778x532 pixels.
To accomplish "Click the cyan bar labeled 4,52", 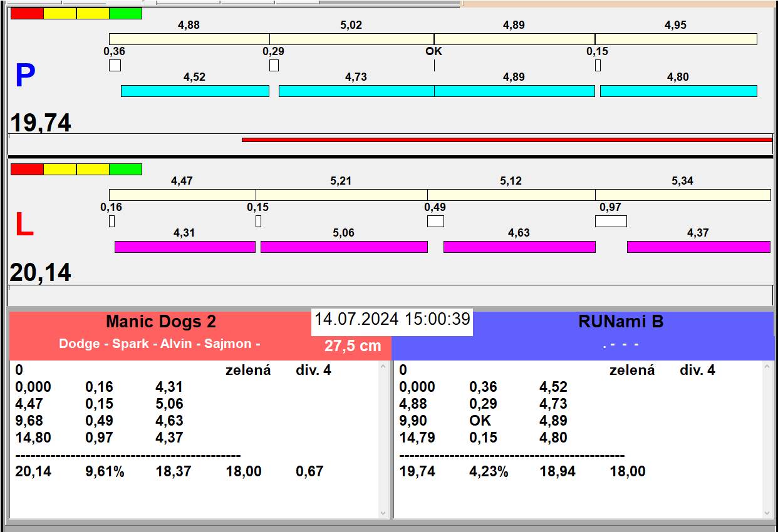I will click(195, 91).
